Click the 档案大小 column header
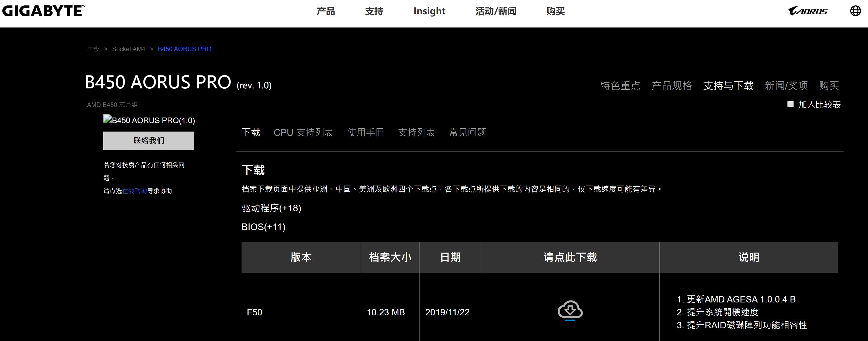868x341 pixels. coord(390,257)
